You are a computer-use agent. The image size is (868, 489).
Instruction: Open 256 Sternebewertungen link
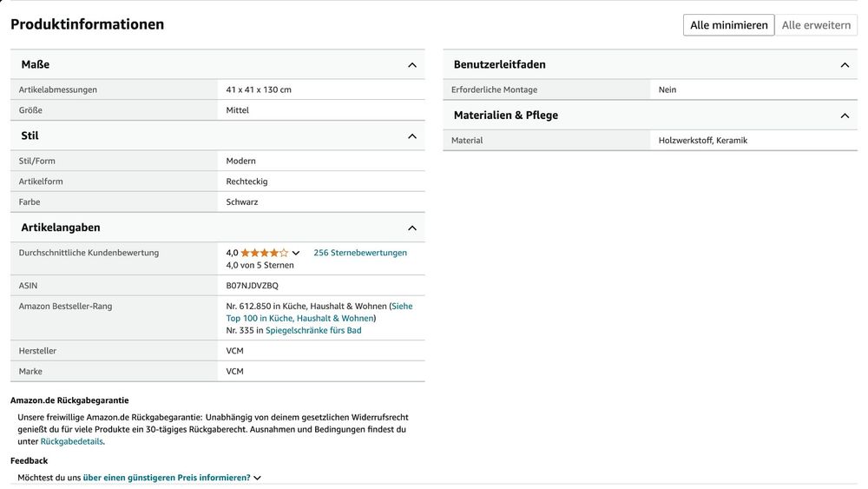point(360,253)
